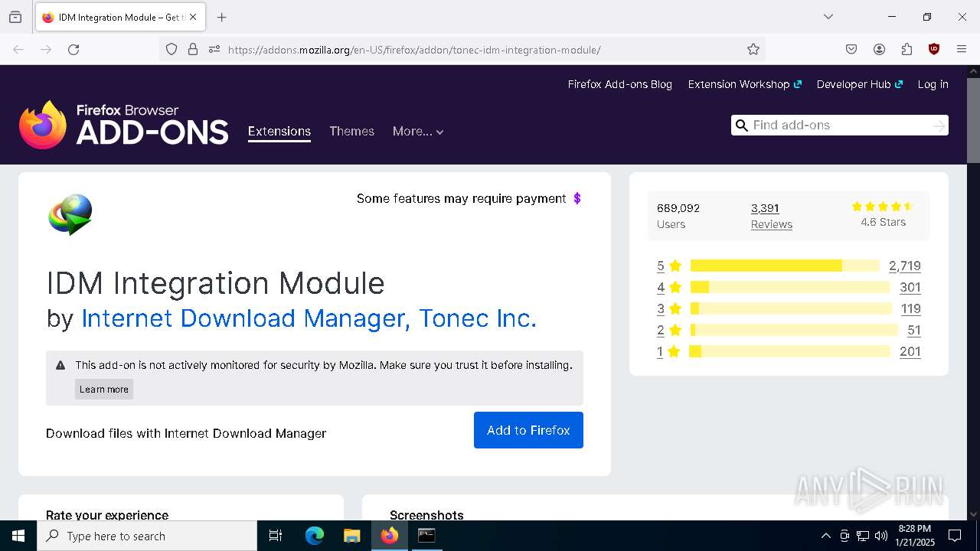Click the Firefox Browser ADD-ONS logo
This screenshot has height=551, width=980.
point(124,125)
